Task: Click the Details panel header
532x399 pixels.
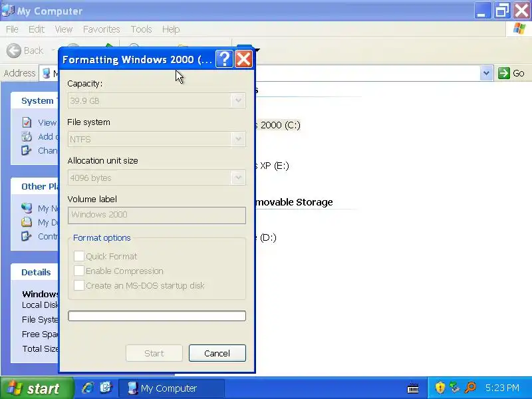Action: click(x=36, y=272)
